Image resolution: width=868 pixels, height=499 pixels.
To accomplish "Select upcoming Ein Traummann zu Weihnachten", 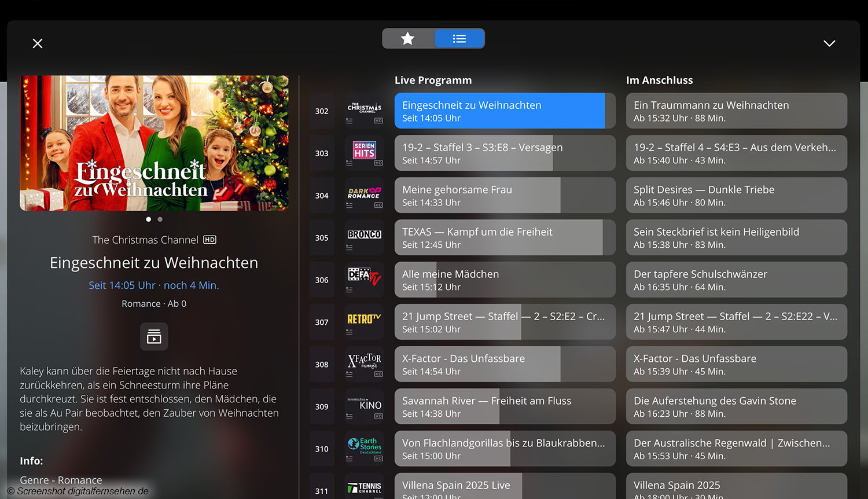I will point(736,111).
